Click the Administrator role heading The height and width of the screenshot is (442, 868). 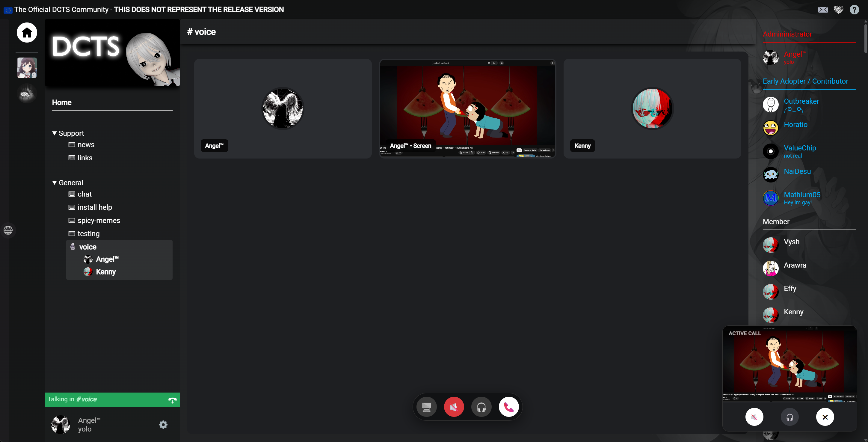click(x=787, y=34)
